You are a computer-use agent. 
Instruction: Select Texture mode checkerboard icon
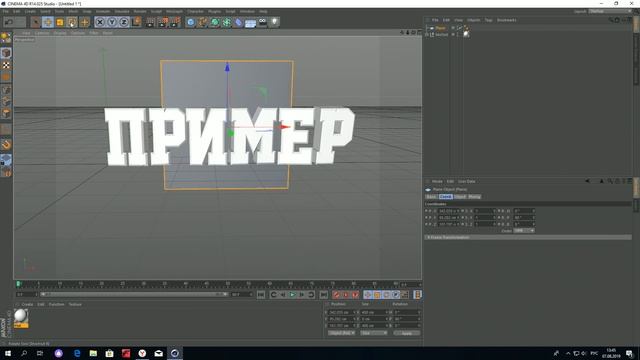point(6,65)
